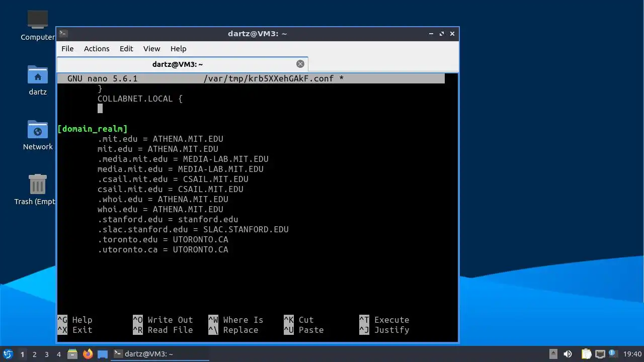Click line '.mit.edu = ATHENA.MIT.EDU'
The width and height of the screenshot is (644, 362).
(x=160, y=139)
